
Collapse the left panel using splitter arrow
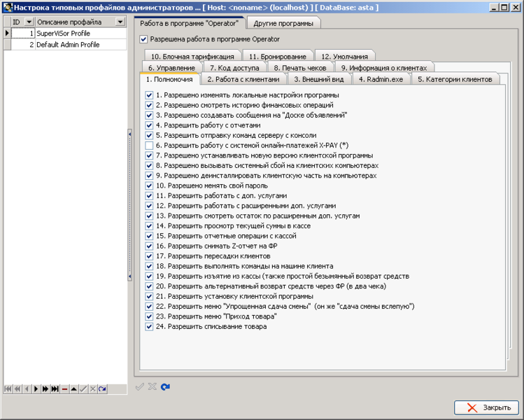tap(129, 134)
